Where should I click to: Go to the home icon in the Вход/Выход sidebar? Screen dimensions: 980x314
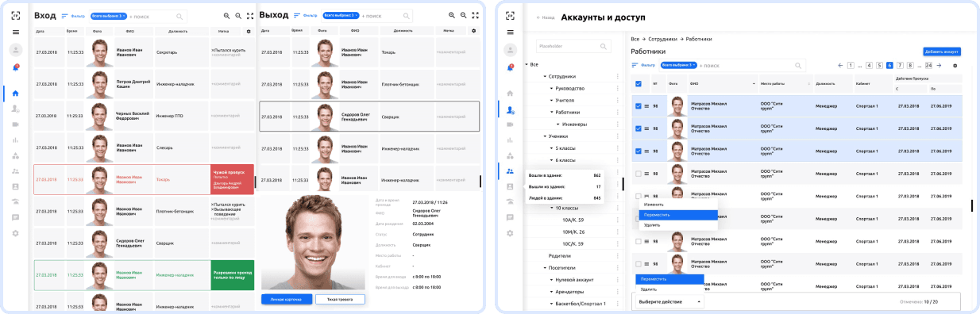point(16,94)
